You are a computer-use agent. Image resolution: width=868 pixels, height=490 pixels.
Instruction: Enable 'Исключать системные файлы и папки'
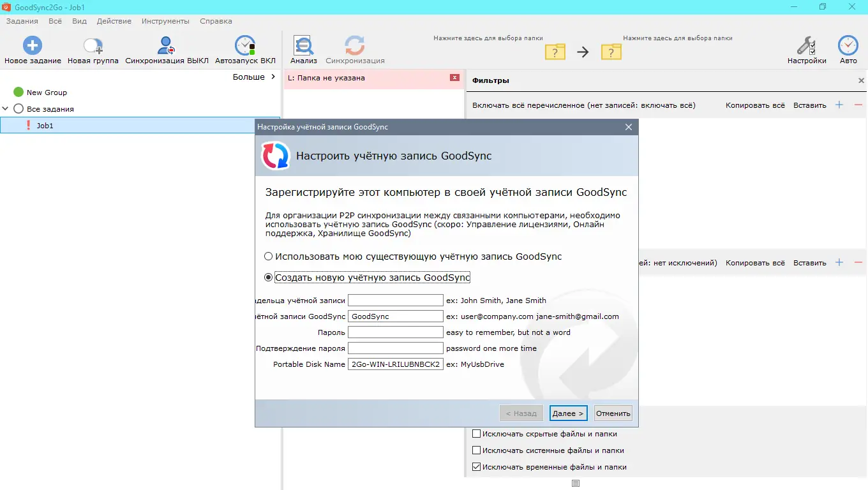click(476, 450)
